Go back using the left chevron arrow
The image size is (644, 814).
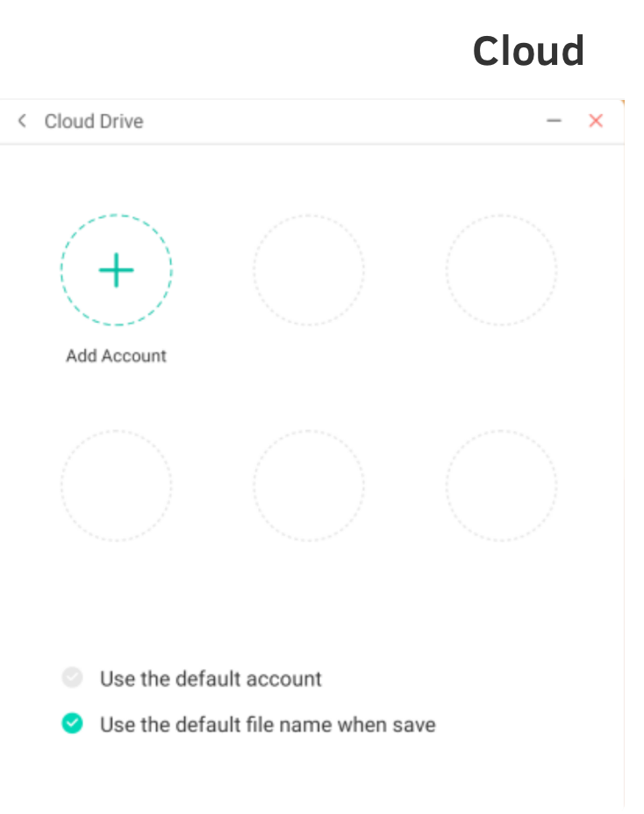tap(22, 121)
